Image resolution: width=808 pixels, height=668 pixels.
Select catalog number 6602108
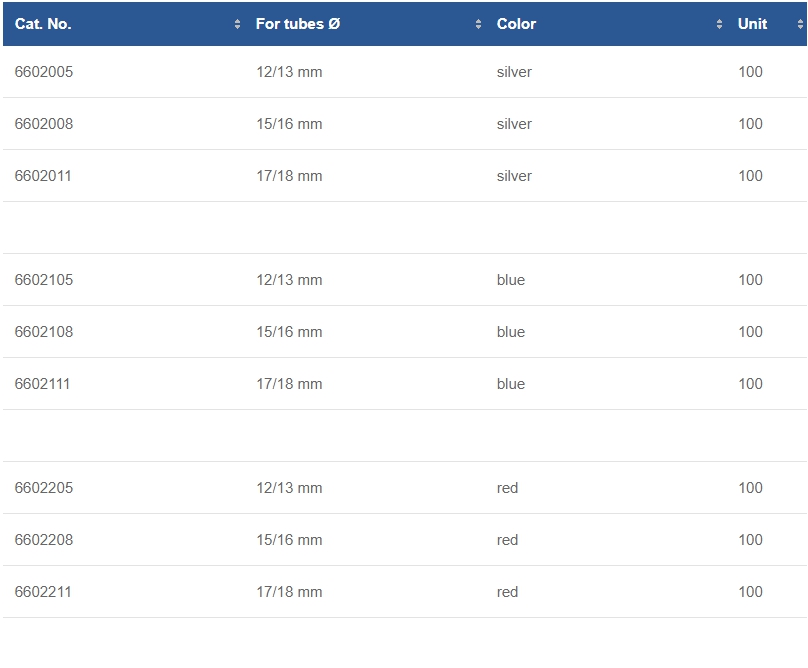pyautogui.click(x=44, y=332)
